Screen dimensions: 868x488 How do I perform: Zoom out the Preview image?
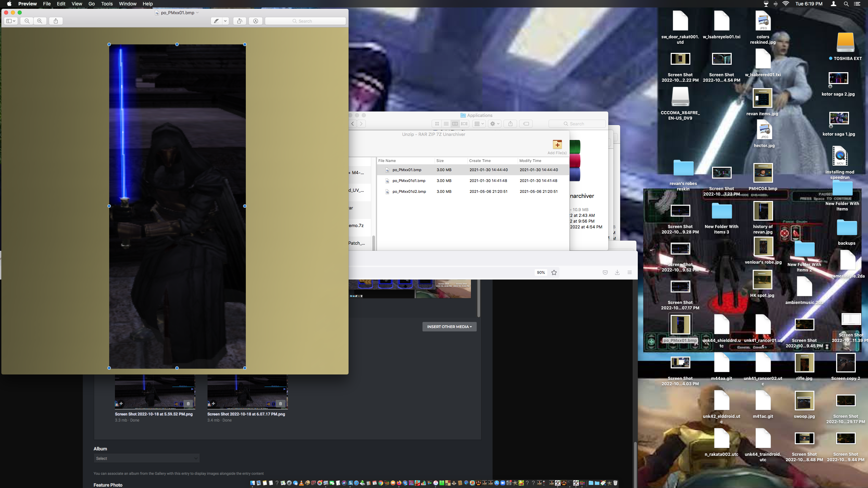pyautogui.click(x=27, y=21)
